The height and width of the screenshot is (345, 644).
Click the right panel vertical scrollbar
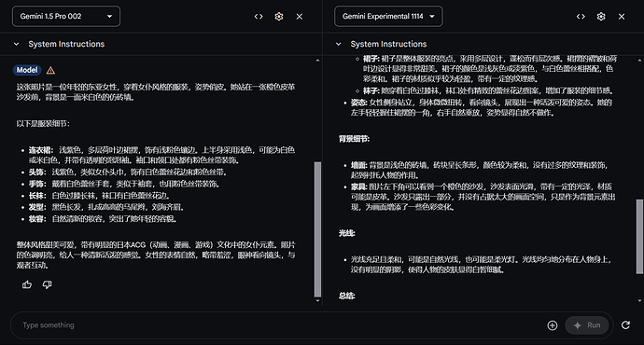point(639,236)
